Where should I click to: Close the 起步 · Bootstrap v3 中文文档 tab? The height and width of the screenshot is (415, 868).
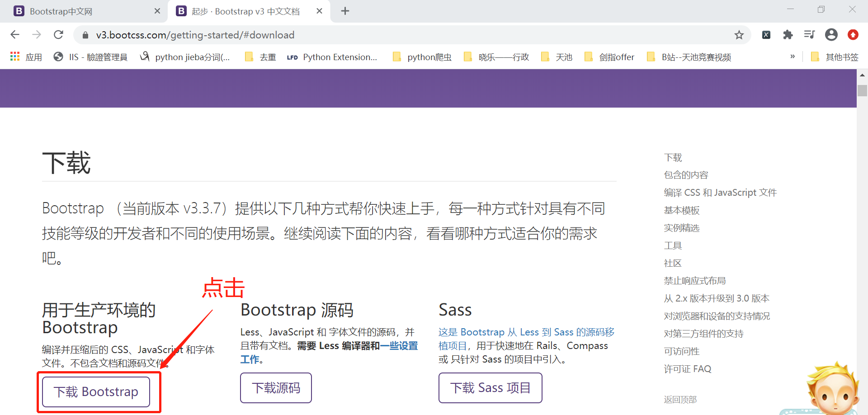319,11
